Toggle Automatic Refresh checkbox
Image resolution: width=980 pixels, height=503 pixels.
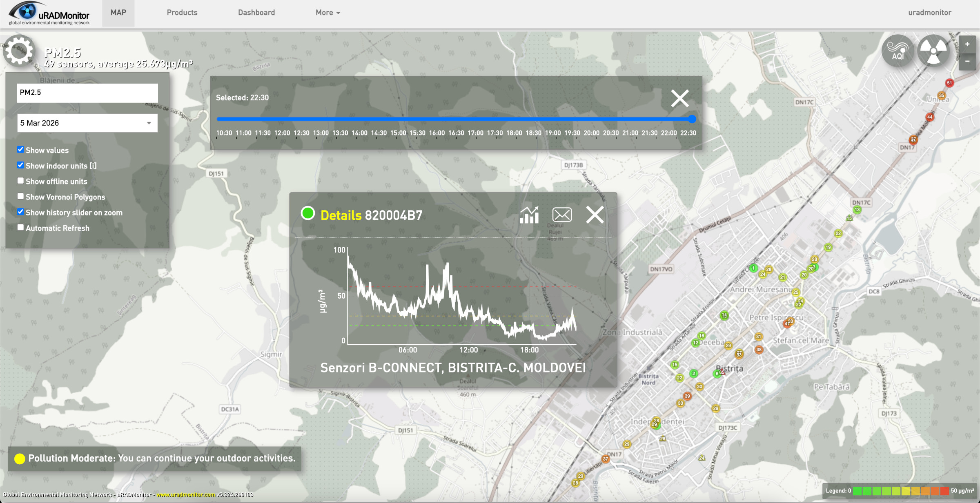20,228
